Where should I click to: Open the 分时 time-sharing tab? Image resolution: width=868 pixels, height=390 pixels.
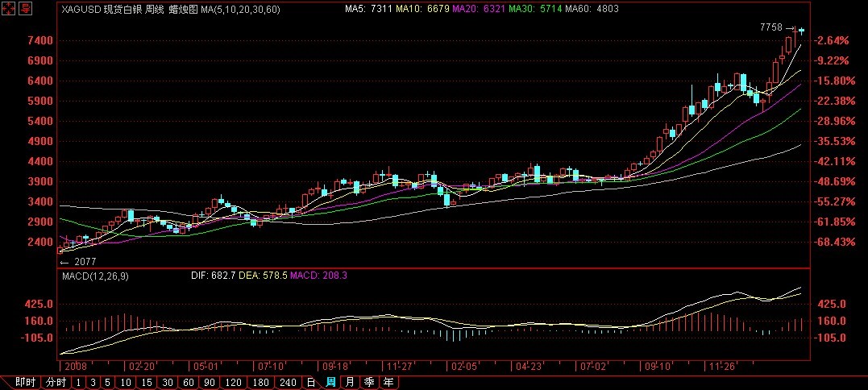[55, 382]
